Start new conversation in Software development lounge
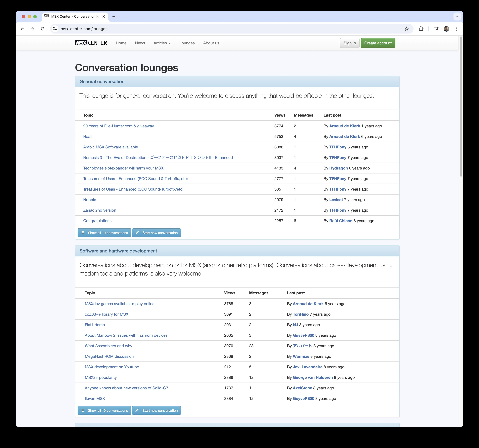This screenshot has height=448, width=479. pyautogui.click(x=156, y=410)
